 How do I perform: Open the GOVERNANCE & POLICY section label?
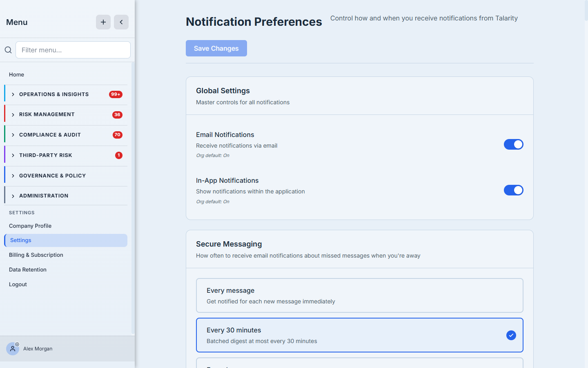pyautogui.click(x=53, y=176)
